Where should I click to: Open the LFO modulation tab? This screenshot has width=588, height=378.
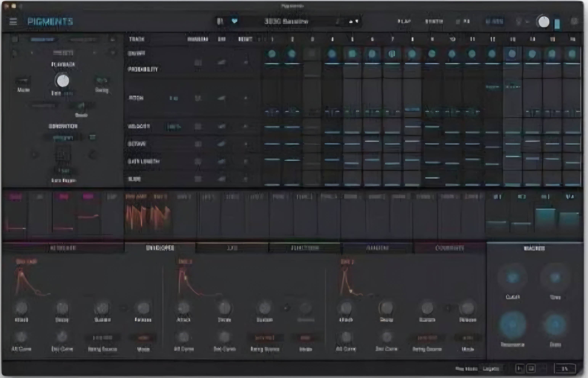(x=232, y=248)
